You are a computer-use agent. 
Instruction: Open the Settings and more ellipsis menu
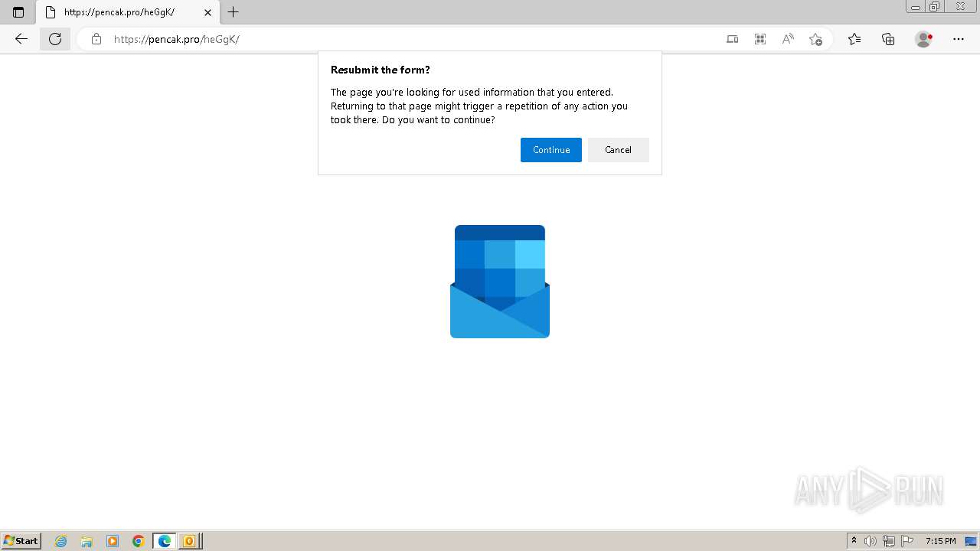pyautogui.click(x=959, y=39)
